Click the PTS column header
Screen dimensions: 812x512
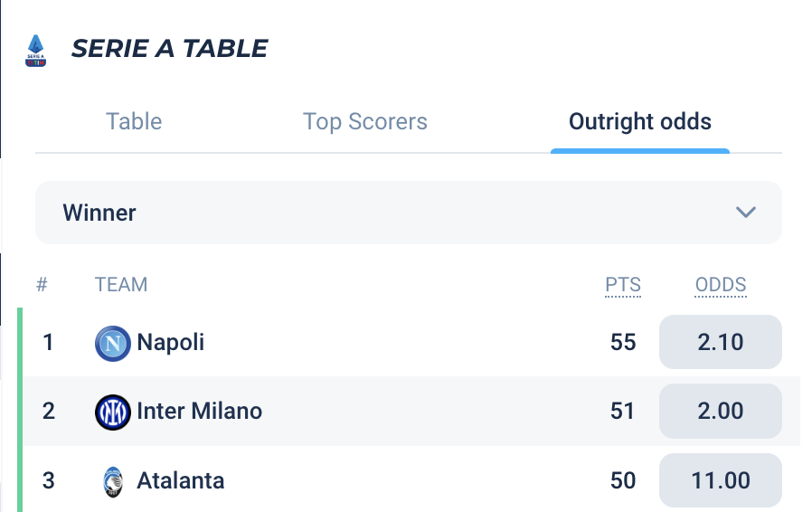click(x=623, y=285)
